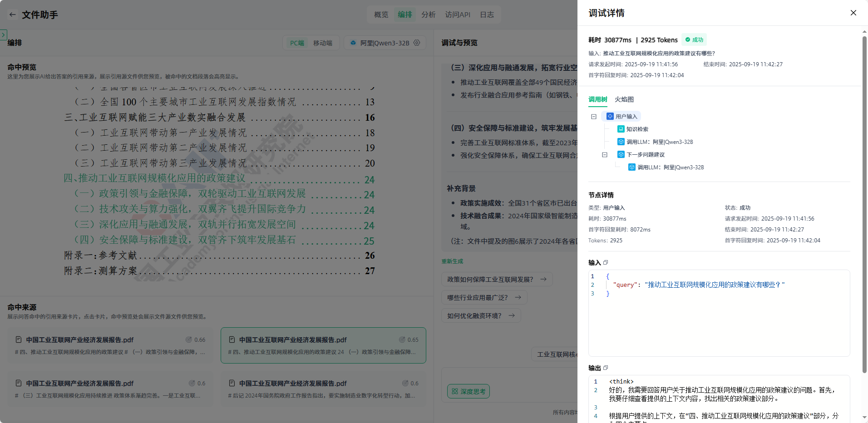Collapse the 下一步问题建议 tree node
This screenshot has height=423, width=868.
pos(605,155)
